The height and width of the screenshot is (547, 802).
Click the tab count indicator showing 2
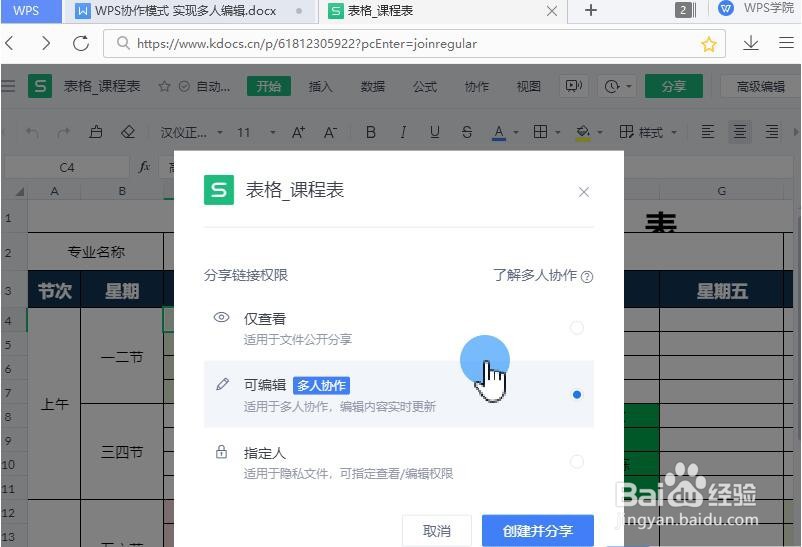[x=686, y=10]
